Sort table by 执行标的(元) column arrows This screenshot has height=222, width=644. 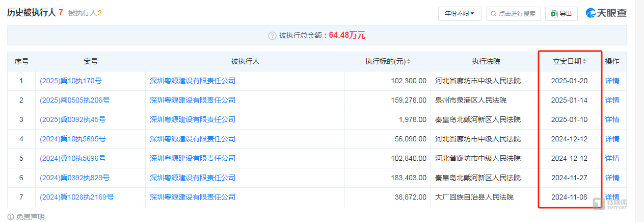point(408,62)
